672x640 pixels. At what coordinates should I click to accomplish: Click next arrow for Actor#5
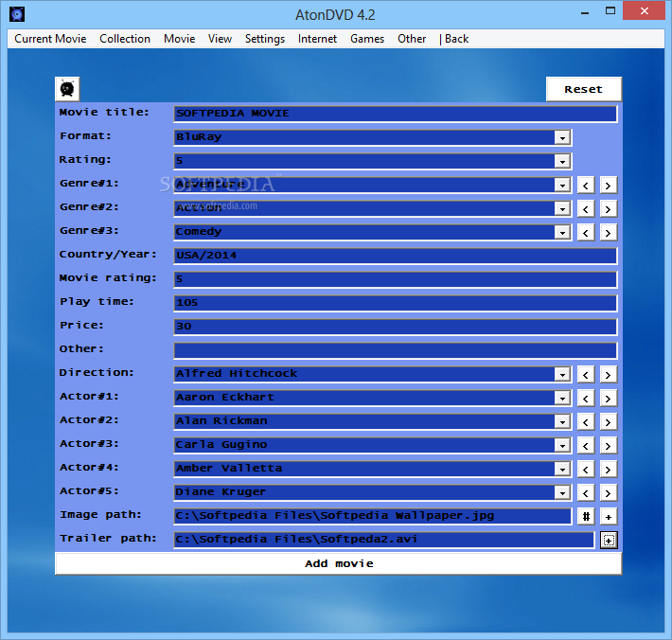(x=608, y=493)
